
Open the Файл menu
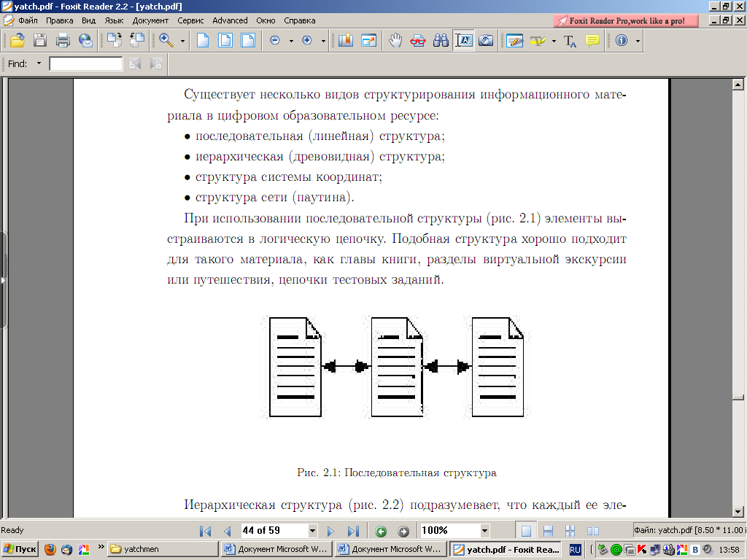28,20
